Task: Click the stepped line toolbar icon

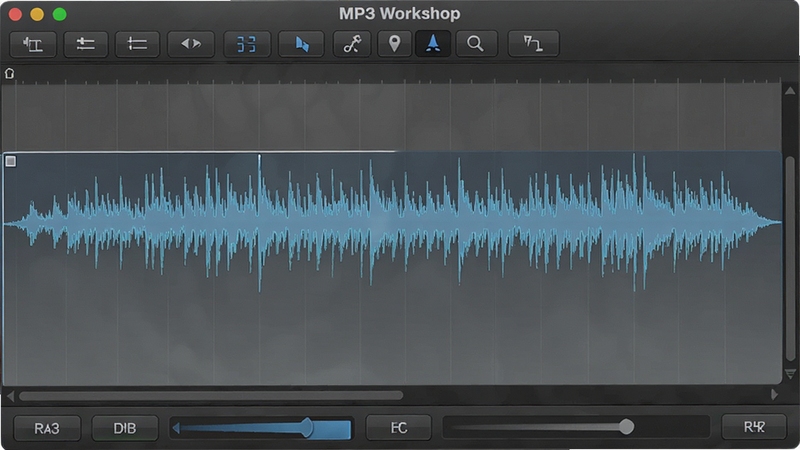Action: [x=533, y=44]
